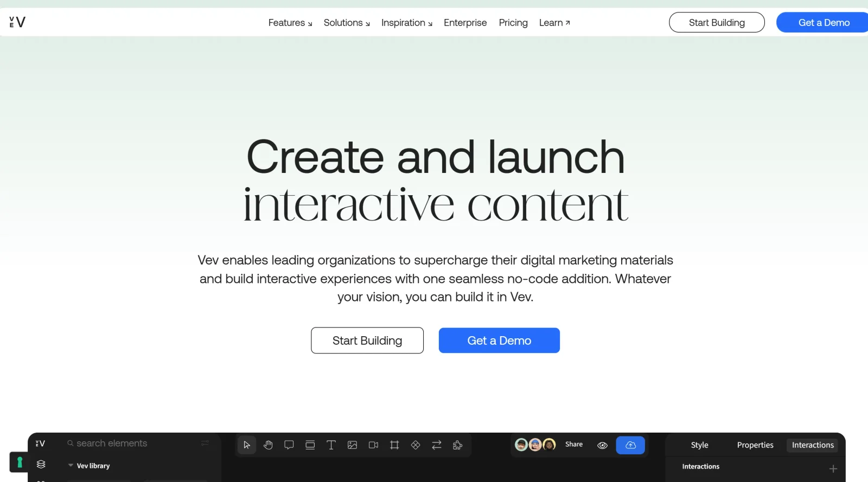Click the second collaborator avatar
868x482 pixels.
tap(535, 445)
